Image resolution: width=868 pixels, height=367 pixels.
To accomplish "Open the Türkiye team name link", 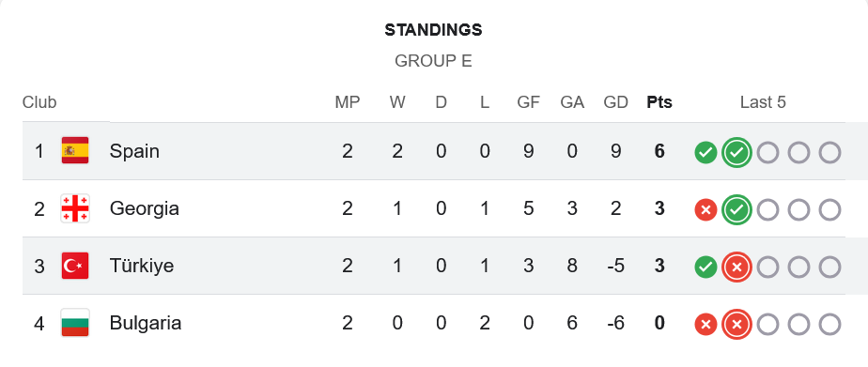I will pos(142,266).
